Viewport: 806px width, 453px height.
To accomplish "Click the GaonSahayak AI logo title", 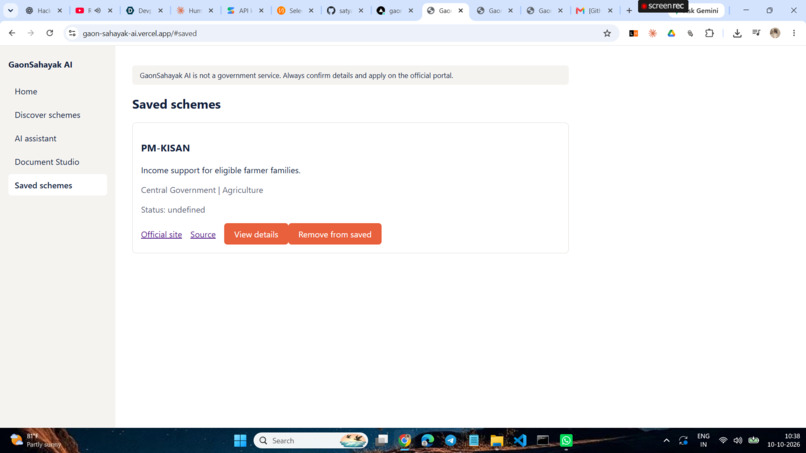I will pos(40,65).
